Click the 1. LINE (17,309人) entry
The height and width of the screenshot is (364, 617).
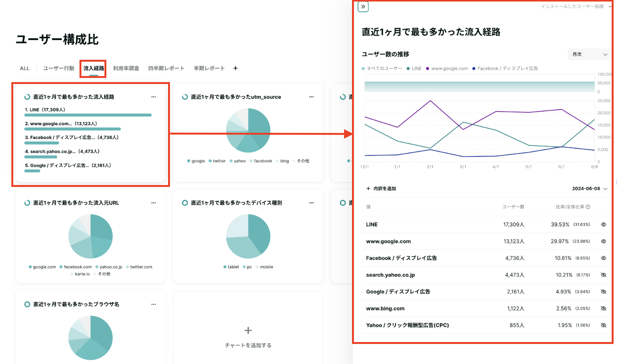(45, 110)
